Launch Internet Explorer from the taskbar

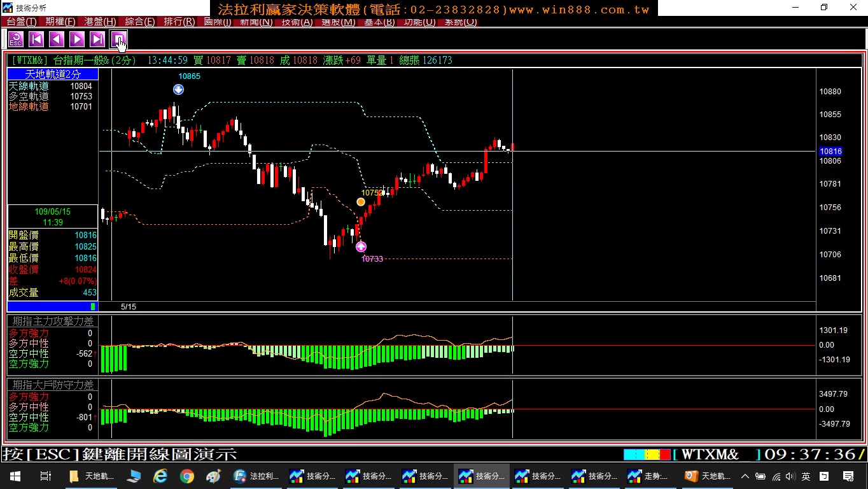(160, 476)
